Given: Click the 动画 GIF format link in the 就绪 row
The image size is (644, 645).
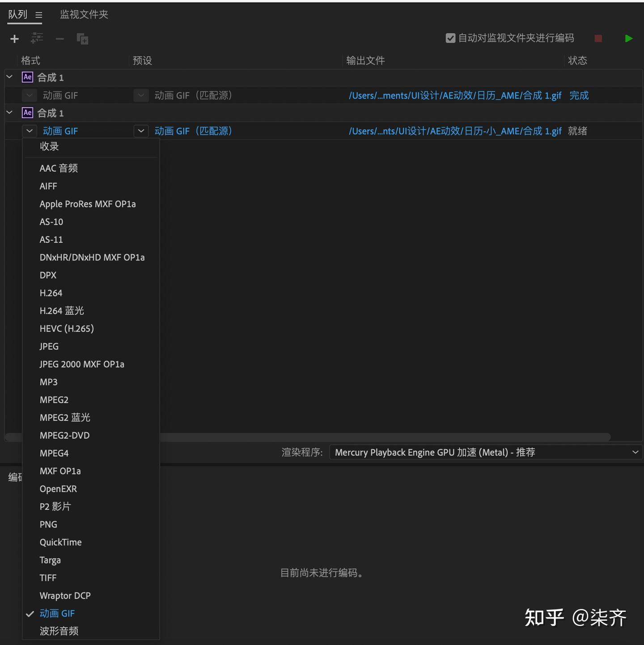Looking at the screenshot, I should point(60,131).
